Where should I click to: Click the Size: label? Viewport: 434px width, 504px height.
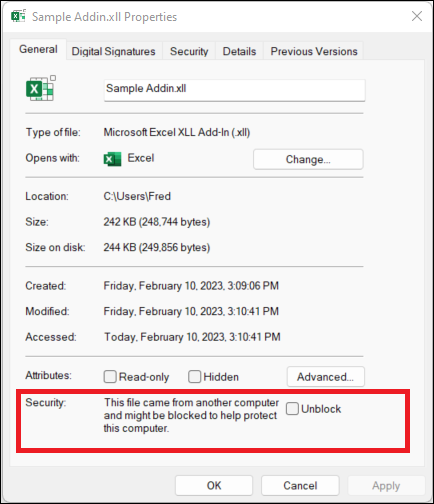[37, 222]
